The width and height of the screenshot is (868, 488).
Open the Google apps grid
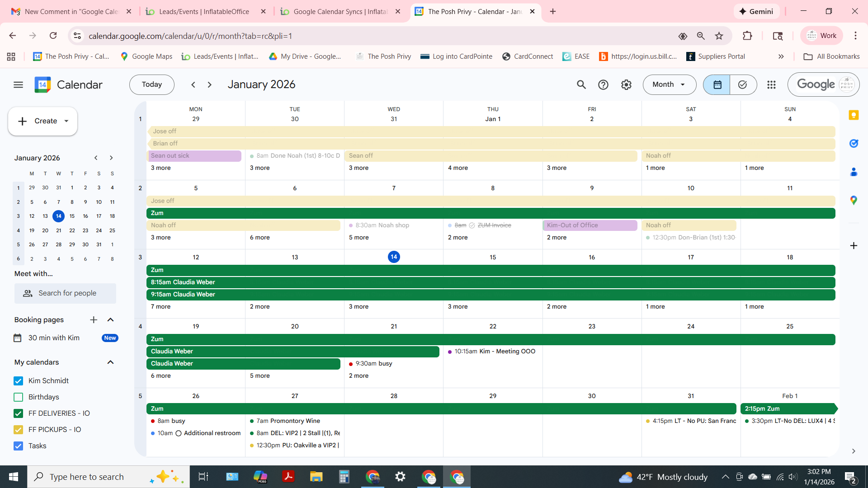771,84
